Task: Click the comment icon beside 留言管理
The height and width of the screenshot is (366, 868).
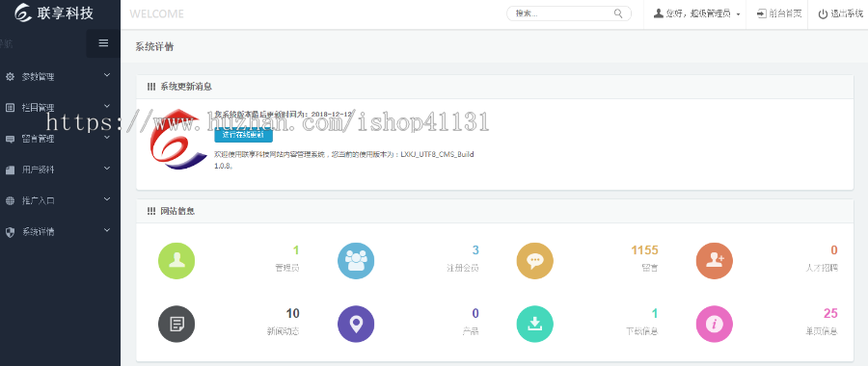Action: (10, 139)
